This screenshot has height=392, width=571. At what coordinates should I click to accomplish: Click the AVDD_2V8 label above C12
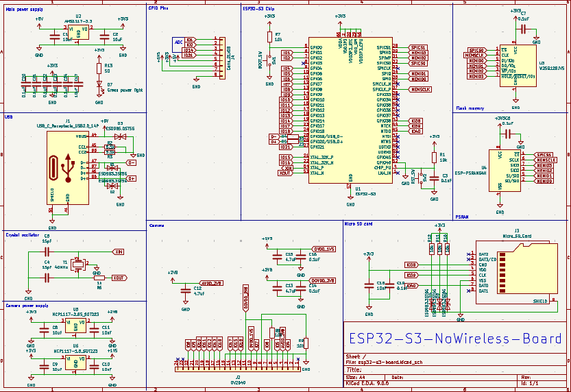[211, 283]
